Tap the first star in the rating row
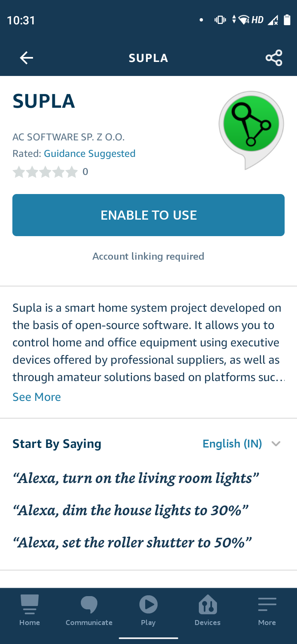Image resolution: width=297 pixels, height=644 pixels. [19, 172]
